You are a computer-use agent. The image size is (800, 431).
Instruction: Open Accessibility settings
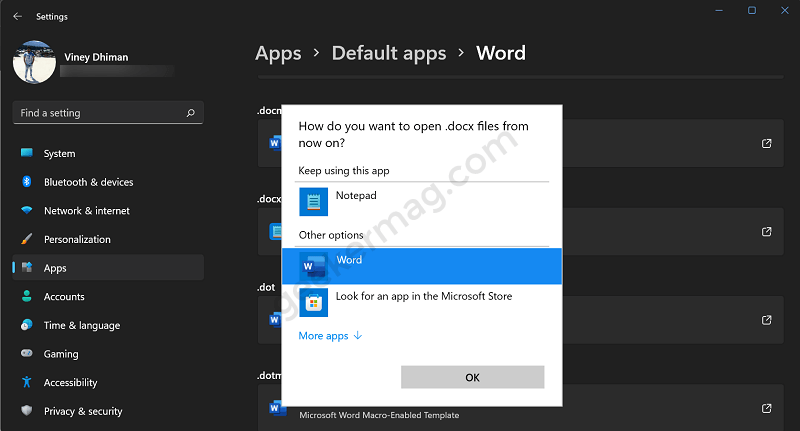point(108,382)
